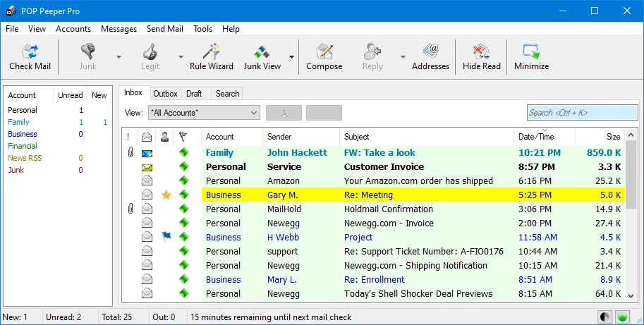
Task: Sort by priority exclamation column header
Action: point(128,137)
